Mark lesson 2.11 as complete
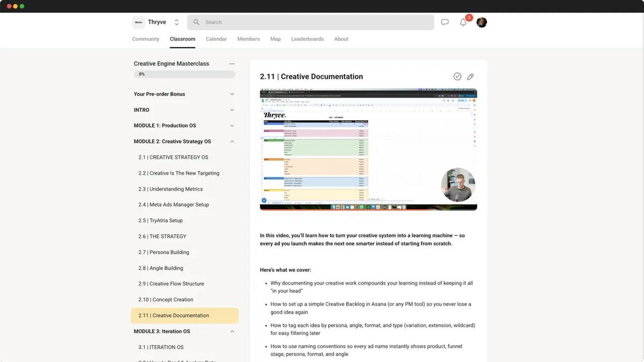The image size is (644, 362). (457, 77)
